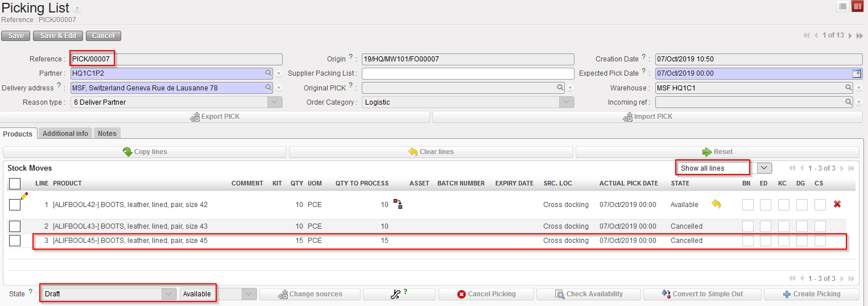This screenshot has height=306, width=868.
Task: Jump to last record arrow beside '1 of 13'
Action: point(859,35)
